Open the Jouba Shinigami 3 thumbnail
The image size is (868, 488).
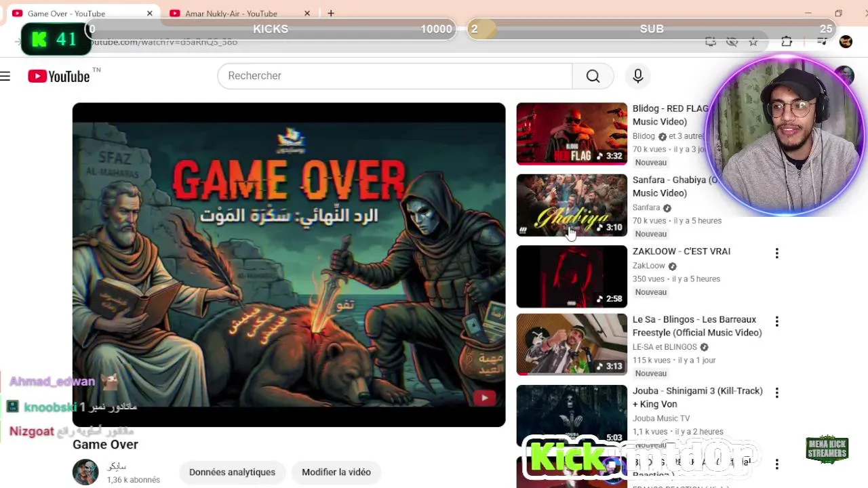572,415
